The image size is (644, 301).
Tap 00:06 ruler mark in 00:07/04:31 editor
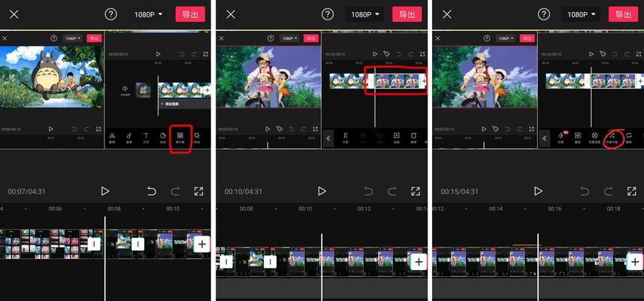[55, 209]
